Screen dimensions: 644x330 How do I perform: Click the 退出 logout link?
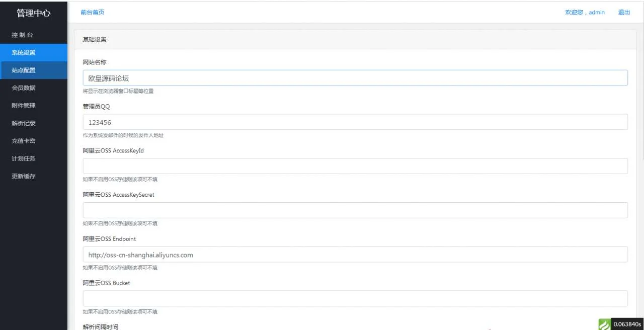coord(624,12)
